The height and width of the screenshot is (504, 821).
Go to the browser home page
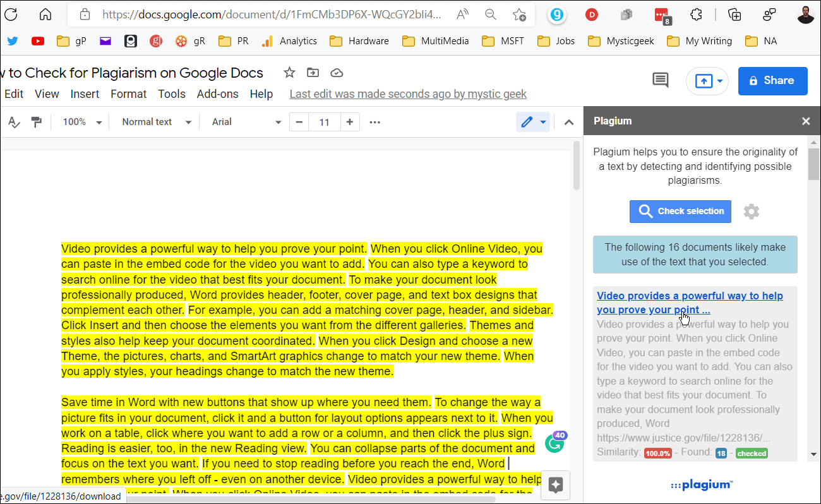(45, 15)
